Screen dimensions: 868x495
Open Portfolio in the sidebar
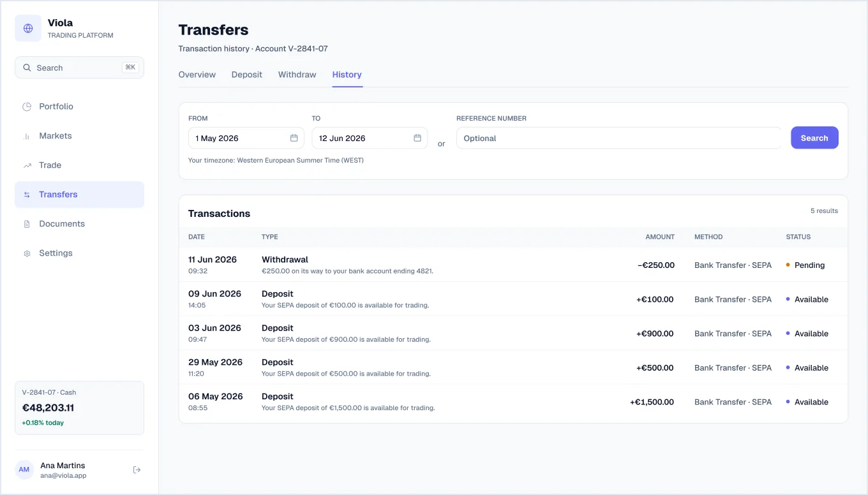click(x=79, y=107)
